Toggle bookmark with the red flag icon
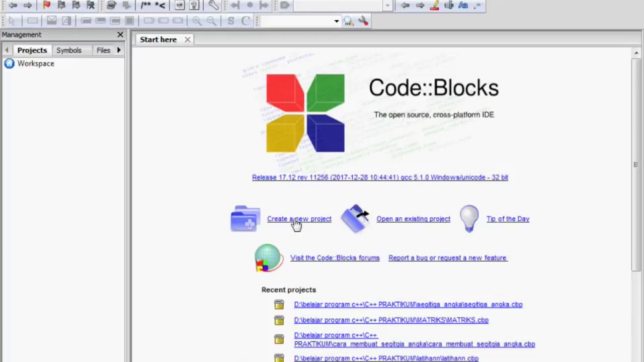644x362 pixels. tap(46, 5)
